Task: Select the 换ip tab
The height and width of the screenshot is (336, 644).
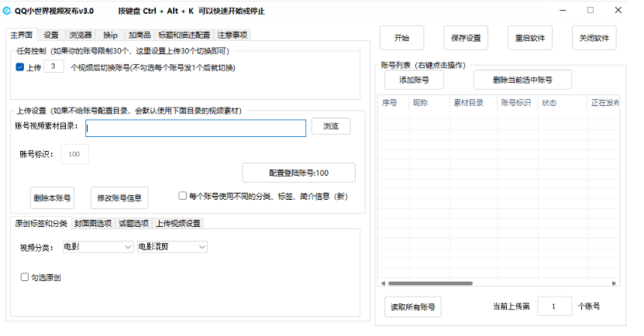Action: coord(111,35)
